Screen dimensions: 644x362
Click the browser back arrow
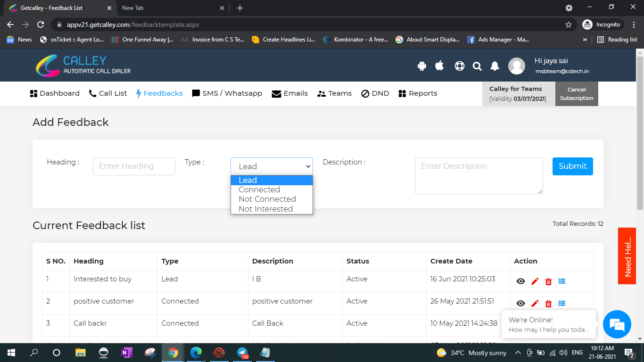point(10,25)
